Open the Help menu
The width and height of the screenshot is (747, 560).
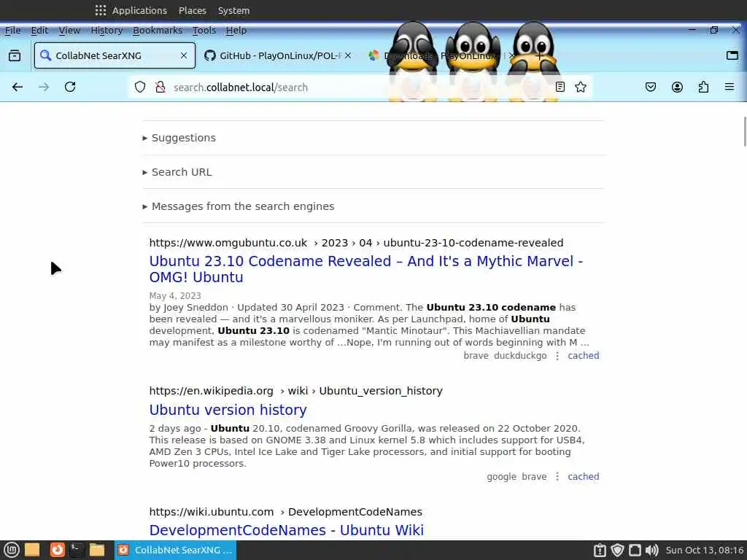(x=236, y=31)
